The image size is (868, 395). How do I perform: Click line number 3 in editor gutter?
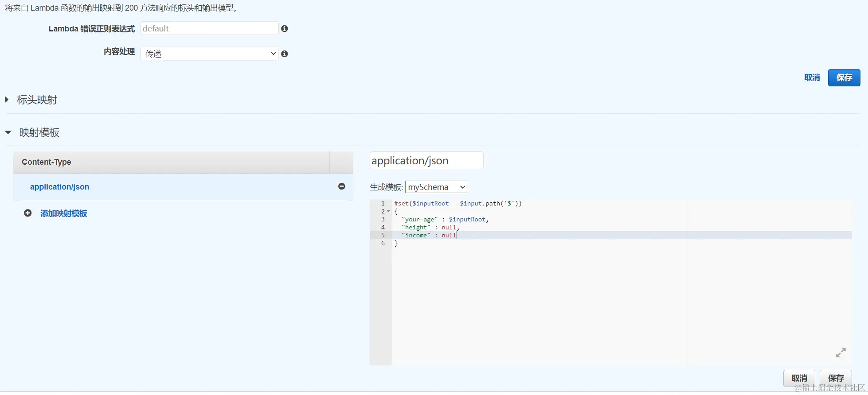383,219
